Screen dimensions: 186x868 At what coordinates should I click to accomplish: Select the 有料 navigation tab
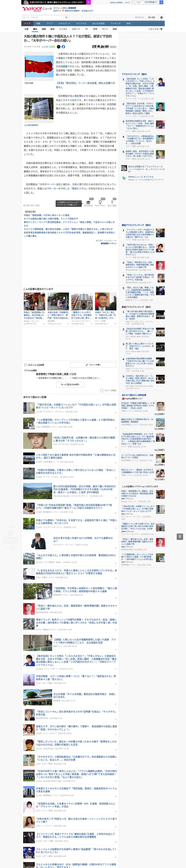129,24
